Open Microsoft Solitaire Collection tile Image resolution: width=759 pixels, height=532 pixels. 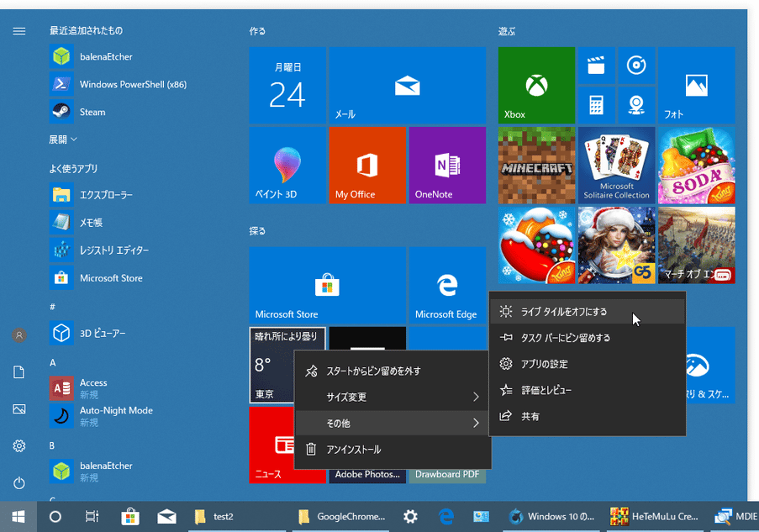click(x=616, y=165)
